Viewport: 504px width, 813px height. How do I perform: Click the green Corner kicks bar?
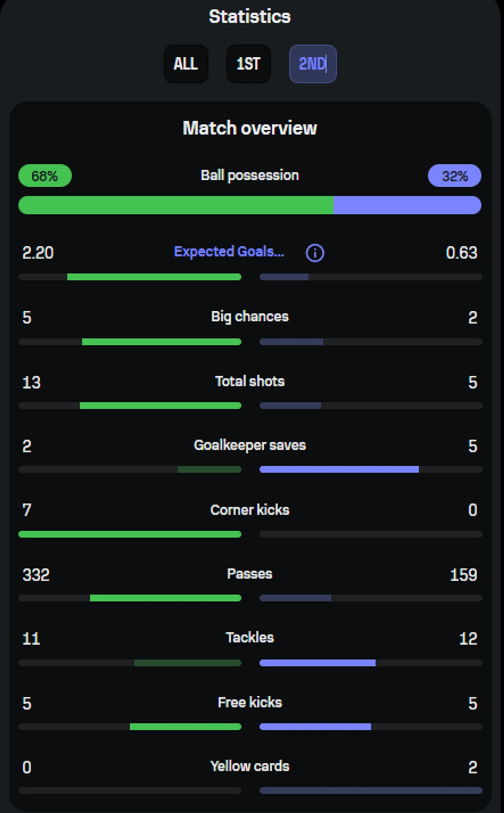(130, 534)
